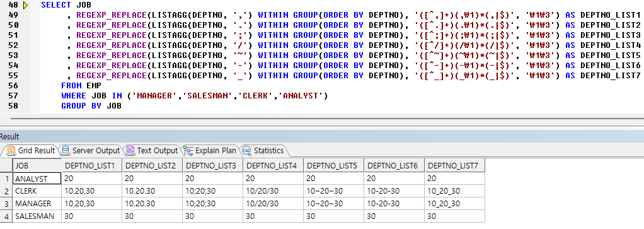Screen dimensions: 644x229
Task: Click the SALESMAN cell in JOB column
Action: pyautogui.click(x=37, y=216)
